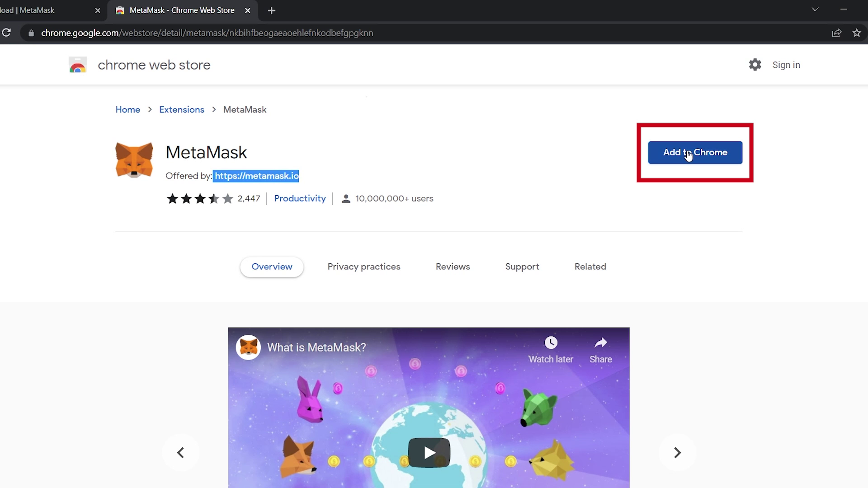This screenshot has width=868, height=488.
Task: Click Sign in at top right
Action: pos(786,65)
